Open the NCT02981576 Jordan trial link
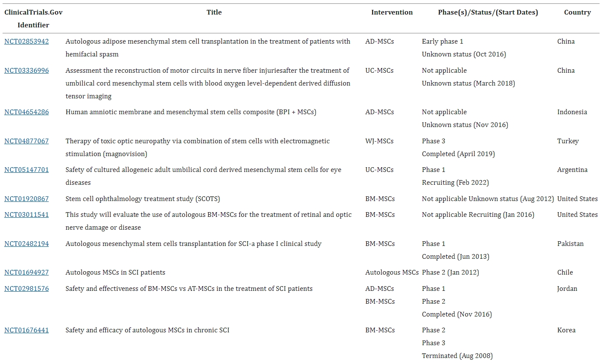The width and height of the screenshot is (603, 364). click(27, 289)
